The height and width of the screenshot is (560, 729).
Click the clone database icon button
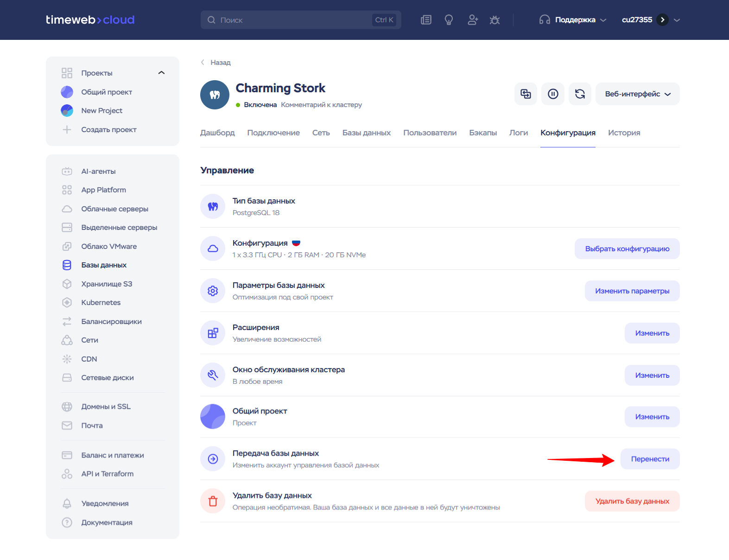pos(526,94)
